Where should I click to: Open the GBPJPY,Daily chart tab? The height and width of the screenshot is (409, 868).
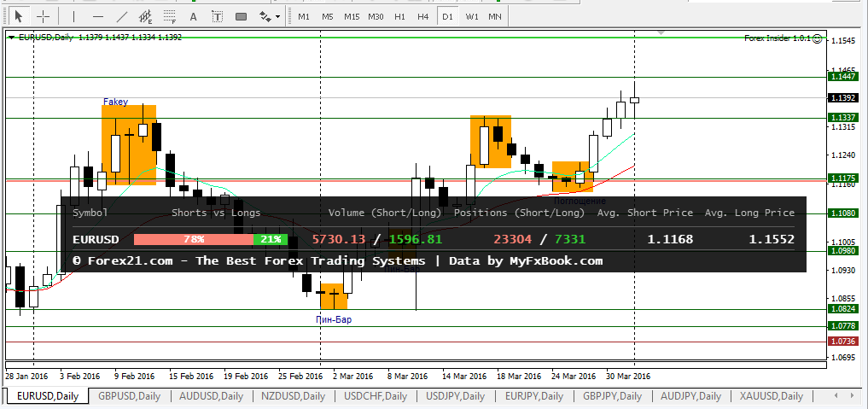click(613, 395)
